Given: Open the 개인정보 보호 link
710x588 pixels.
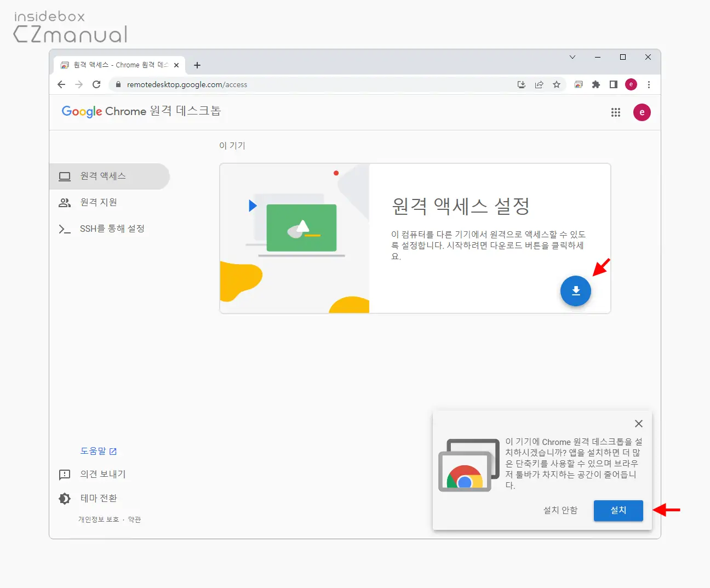Looking at the screenshot, I should (99, 520).
